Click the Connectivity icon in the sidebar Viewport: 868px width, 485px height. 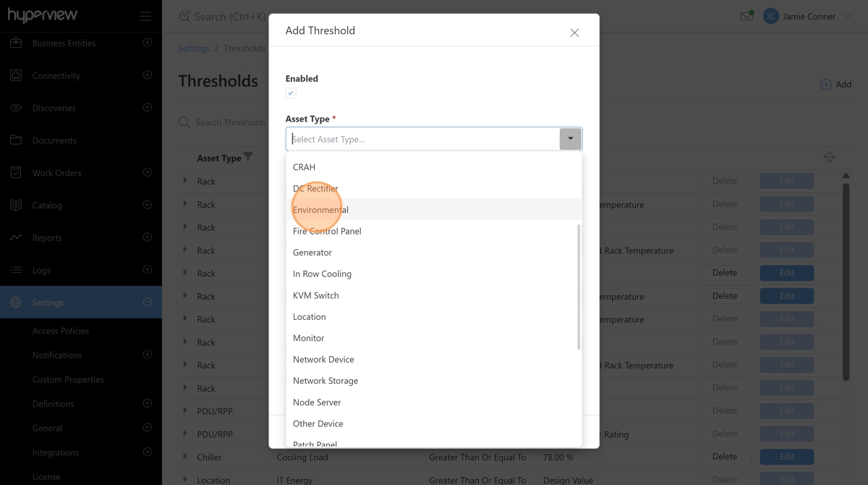tap(16, 75)
